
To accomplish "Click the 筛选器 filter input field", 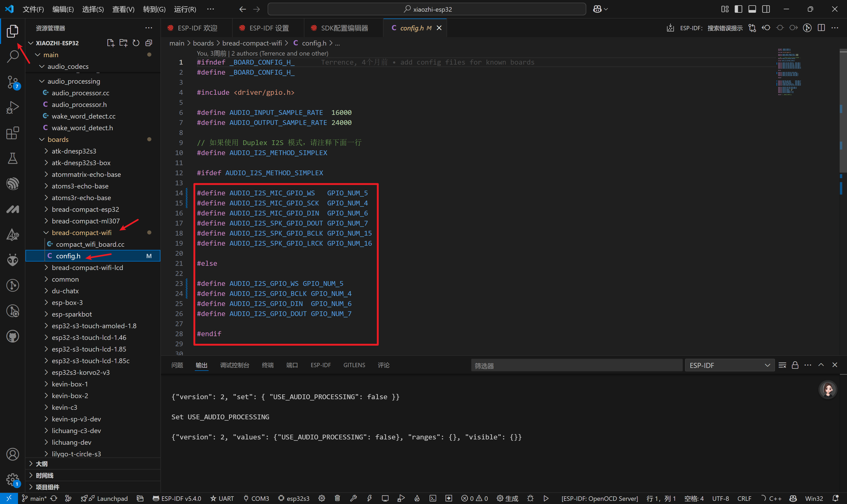I will point(576,366).
